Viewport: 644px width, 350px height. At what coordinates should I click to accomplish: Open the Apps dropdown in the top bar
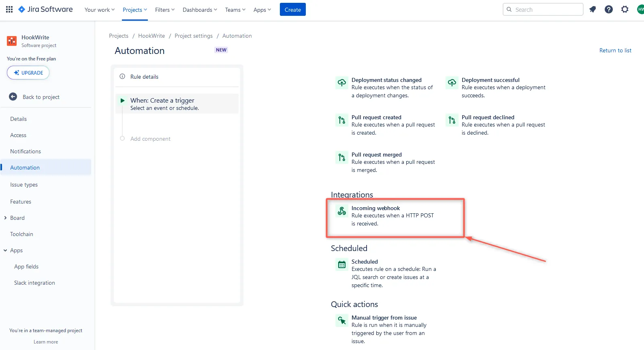tap(262, 10)
